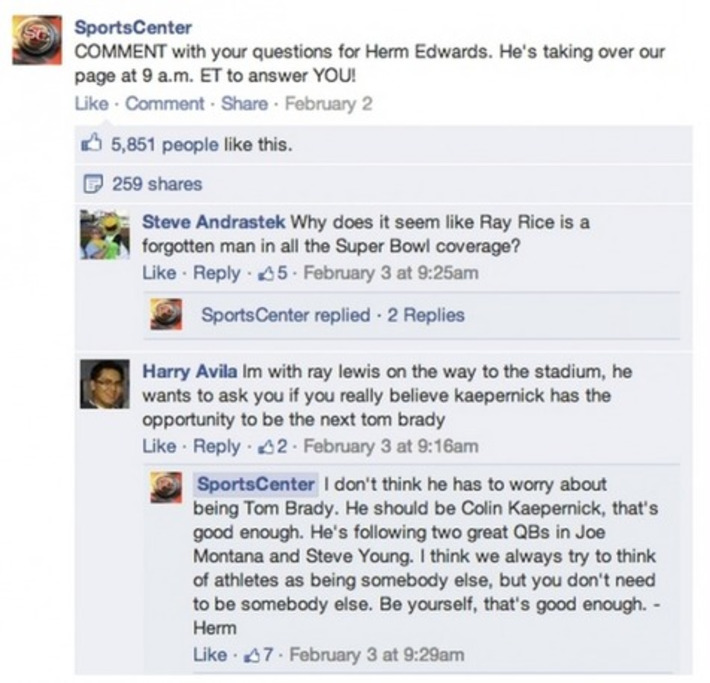This screenshot has width=710, height=683.
Task: Click the SportsCenter page logo avatar
Action: tap(37, 41)
